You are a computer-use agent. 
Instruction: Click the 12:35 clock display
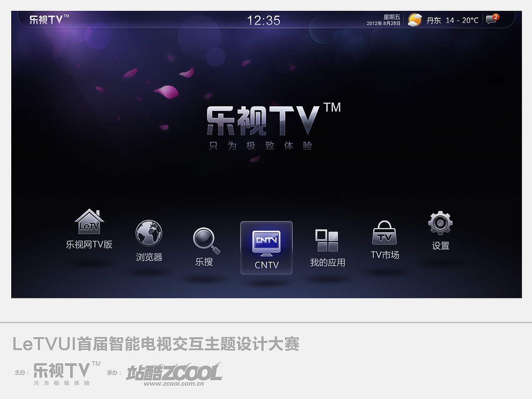tap(264, 20)
